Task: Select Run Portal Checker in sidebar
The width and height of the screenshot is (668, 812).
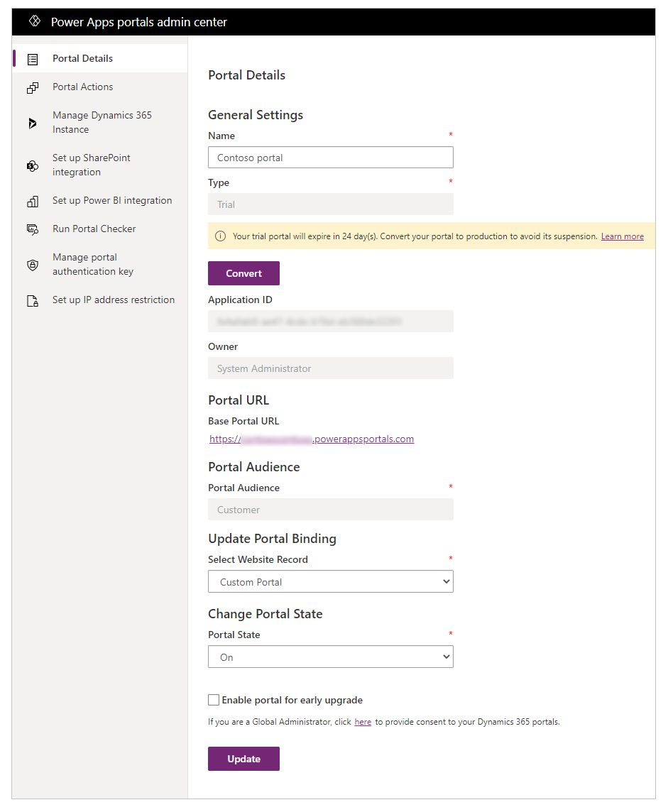Action: [x=94, y=229]
